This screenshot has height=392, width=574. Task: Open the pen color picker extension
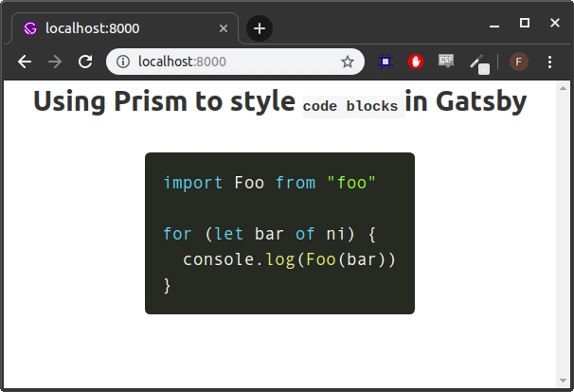click(479, 63)
